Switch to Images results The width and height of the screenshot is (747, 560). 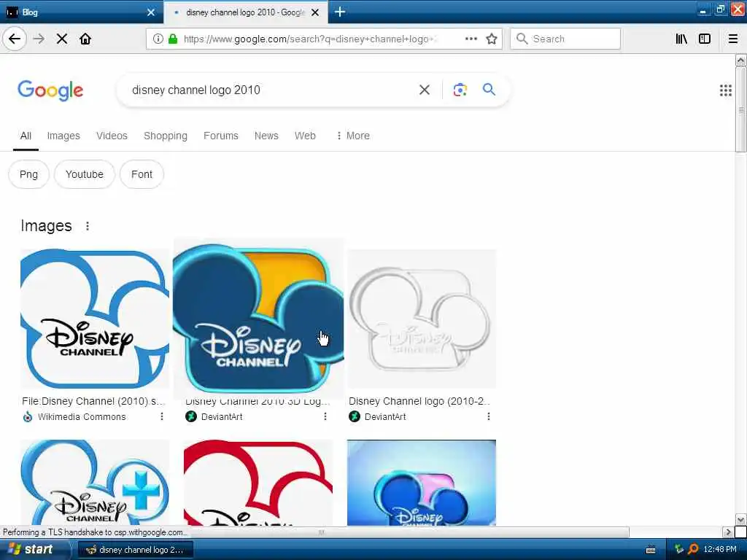(x=63, y=136)
